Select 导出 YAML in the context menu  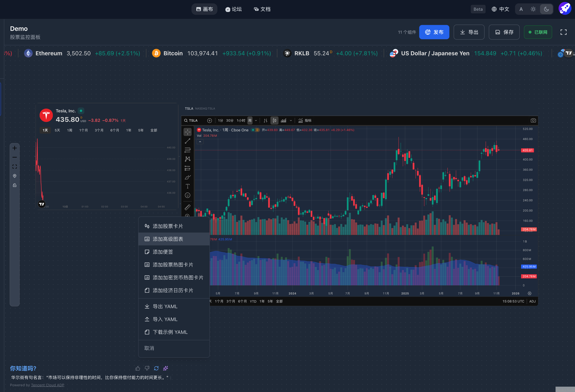[165, 306]
